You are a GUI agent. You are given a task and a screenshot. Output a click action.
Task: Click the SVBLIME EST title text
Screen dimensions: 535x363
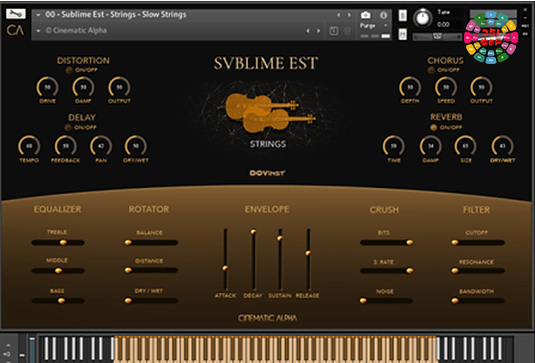(x=266, y=63)
